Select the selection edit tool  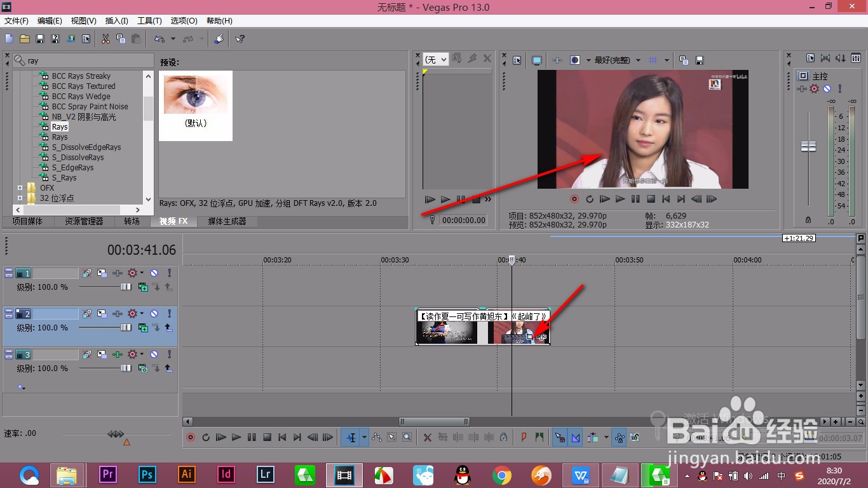(x=392, y=437)
